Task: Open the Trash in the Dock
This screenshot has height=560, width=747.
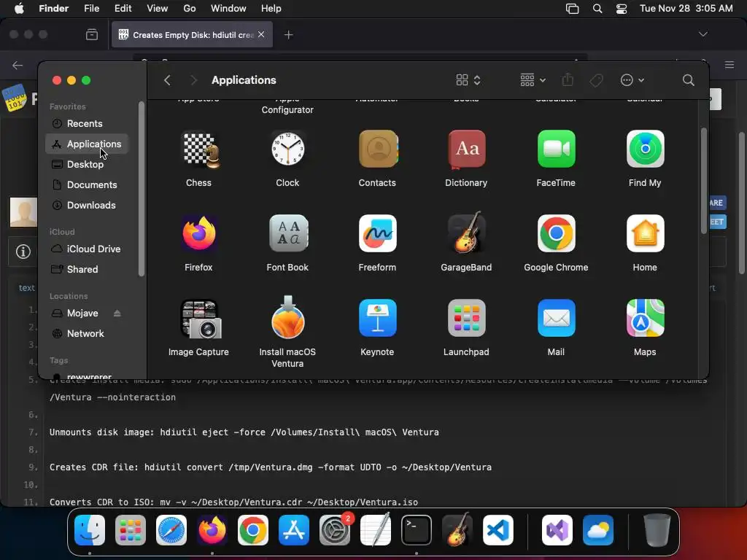Action: point(657,530)
